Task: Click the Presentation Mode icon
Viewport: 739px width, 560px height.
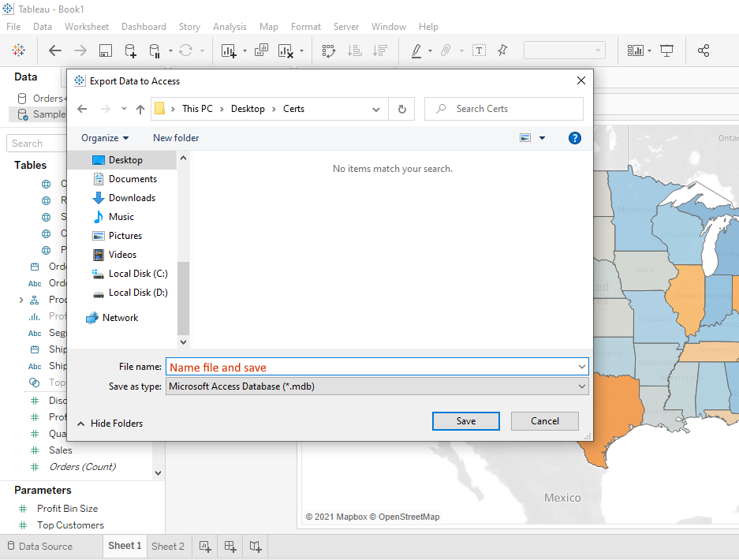Action: pos(667,50)
